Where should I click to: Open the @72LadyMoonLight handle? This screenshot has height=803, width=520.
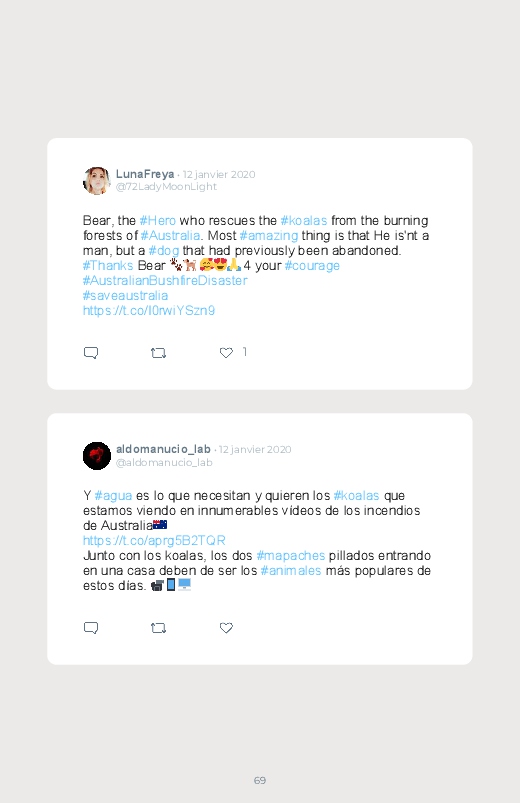coord(166,187)
